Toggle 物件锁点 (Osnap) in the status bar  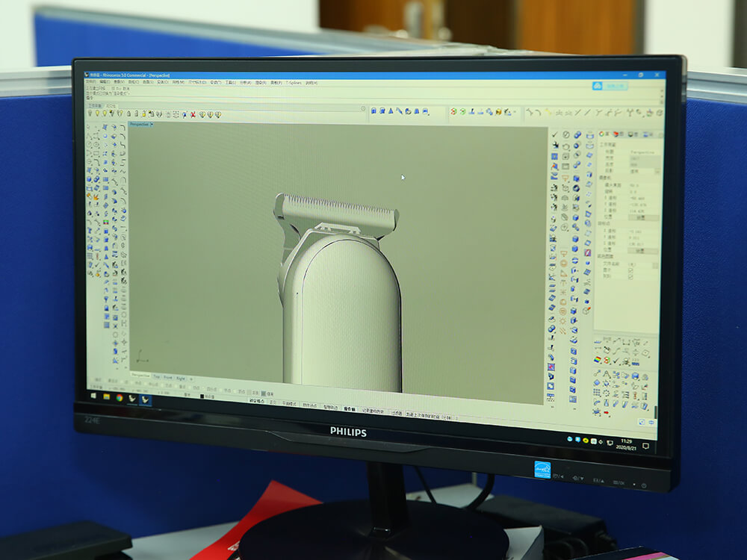(x=310, y=405)
